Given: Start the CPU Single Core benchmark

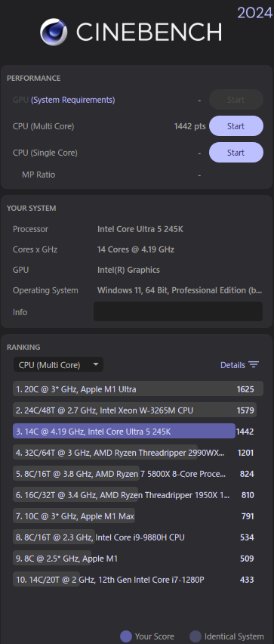Looking at the screenshot, I should pos(236,153).
